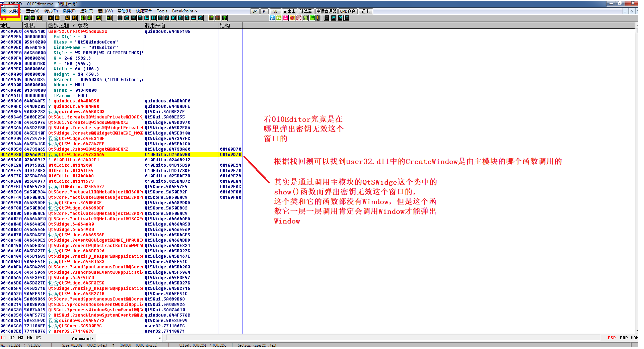
Task: Click the pink letter A icon
Action: pos(286,18)
